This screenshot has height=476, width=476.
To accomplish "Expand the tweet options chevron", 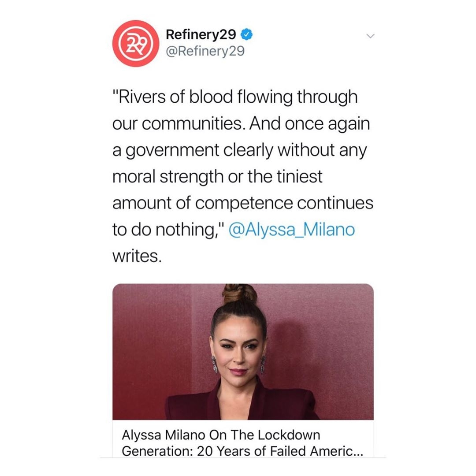I will 370,36.
